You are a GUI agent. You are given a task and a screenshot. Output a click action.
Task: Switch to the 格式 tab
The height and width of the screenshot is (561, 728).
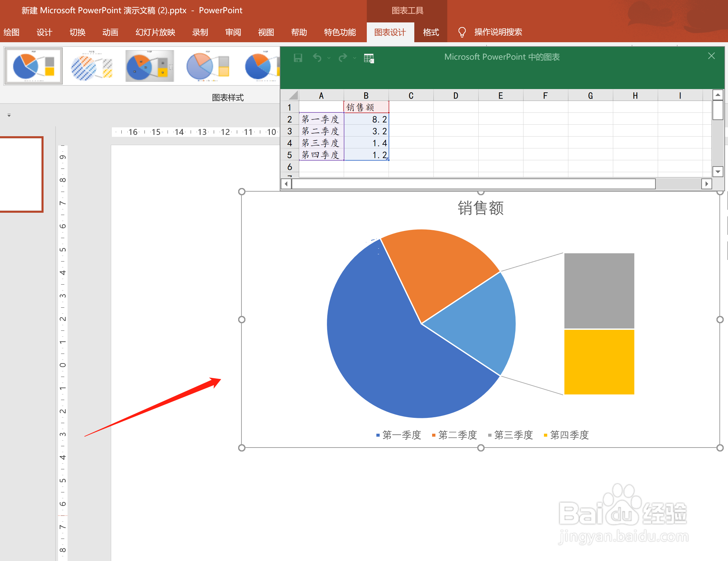tap(431, 32)
